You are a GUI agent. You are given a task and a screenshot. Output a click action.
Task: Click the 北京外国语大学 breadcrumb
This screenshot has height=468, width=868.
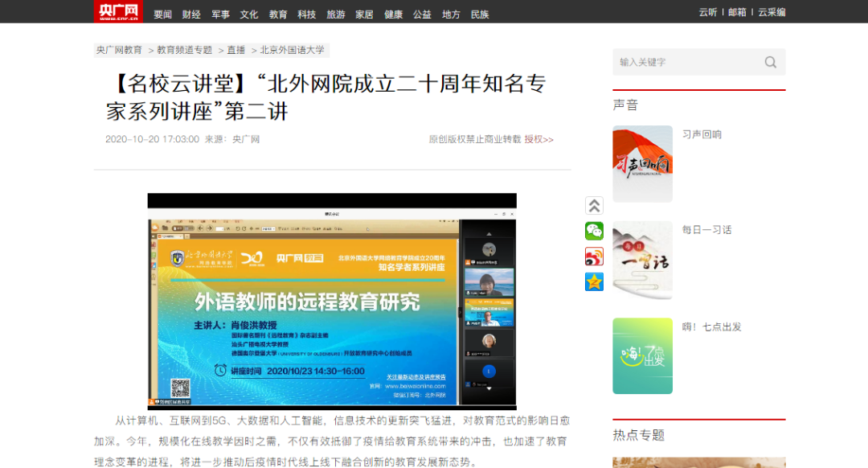tap(293, 50)
